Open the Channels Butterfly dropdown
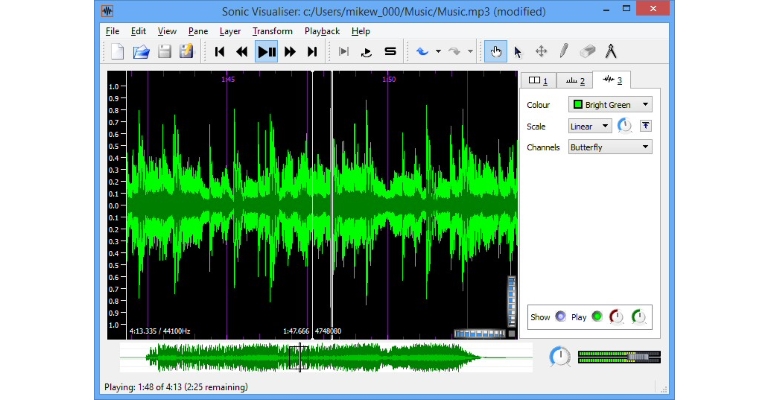770x400 pixels. coord(610,147)
